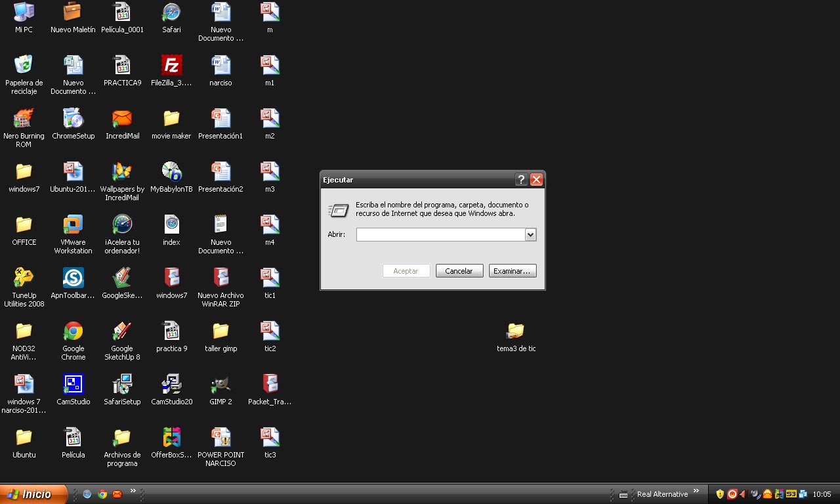
Task: Select the Mi PC desktop icon
Action: click(x=24, y=17)
